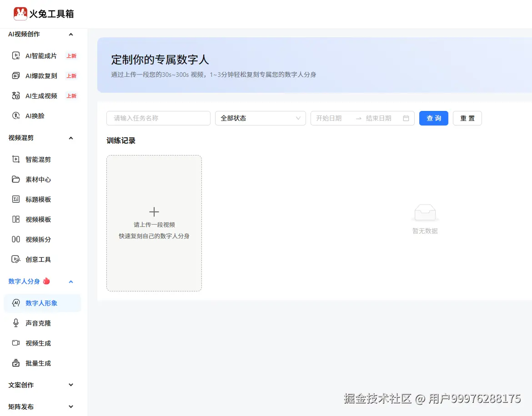Expand the 文案创作 section

pyautogui.click(x=71, y=385)
